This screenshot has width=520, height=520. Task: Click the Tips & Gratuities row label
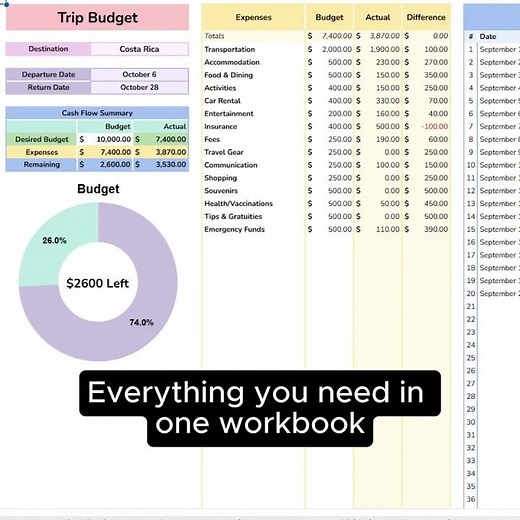(x=233, y=217)
